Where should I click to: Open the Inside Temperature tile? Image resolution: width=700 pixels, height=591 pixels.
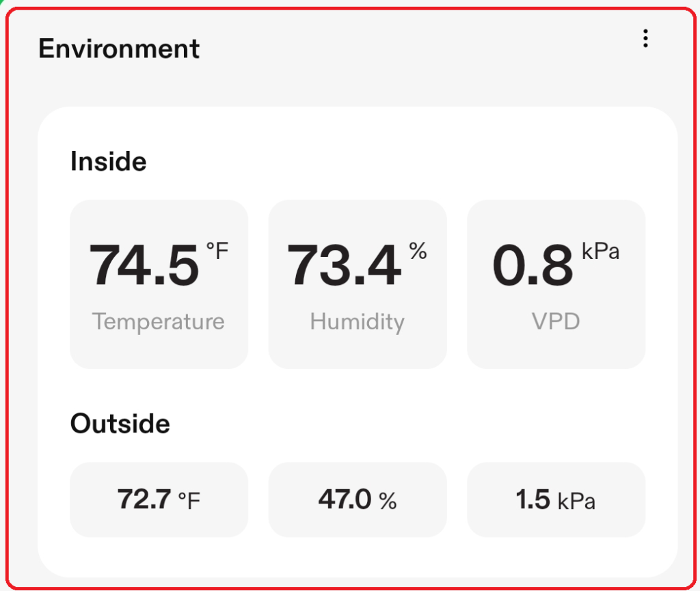[x=159, y=285]
